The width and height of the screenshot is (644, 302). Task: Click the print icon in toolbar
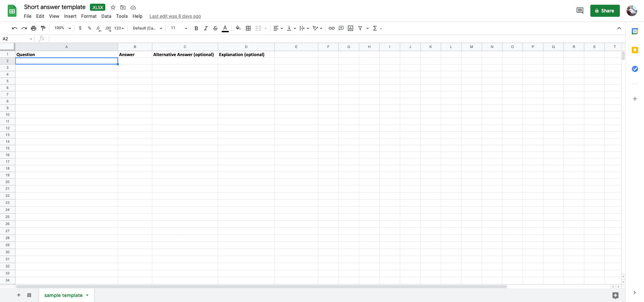pos(34,28)
